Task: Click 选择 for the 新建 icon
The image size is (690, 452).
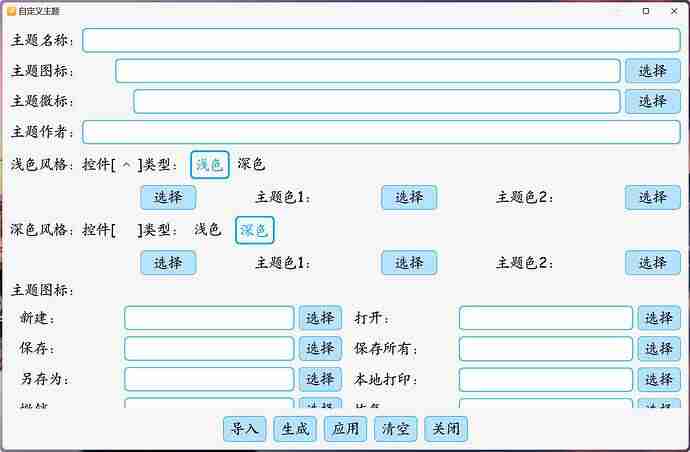Action: [x=320, y=318]
